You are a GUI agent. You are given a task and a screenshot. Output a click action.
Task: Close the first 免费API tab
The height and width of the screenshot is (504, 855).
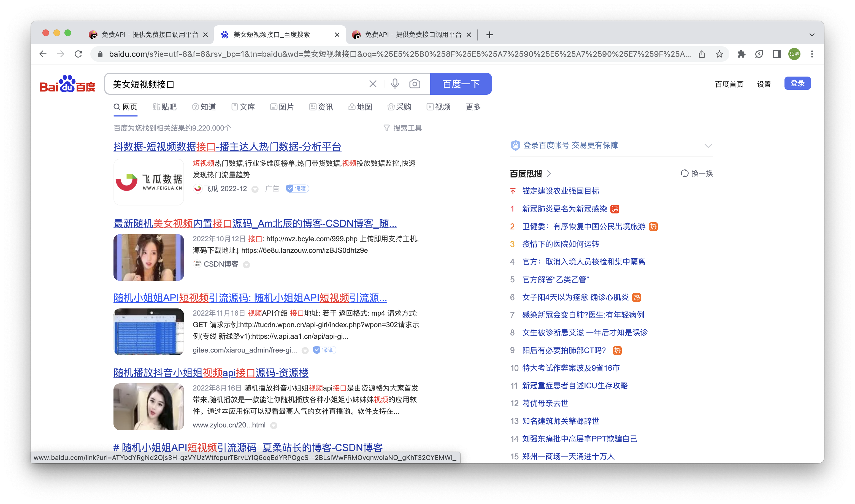[x=205, y=35]
